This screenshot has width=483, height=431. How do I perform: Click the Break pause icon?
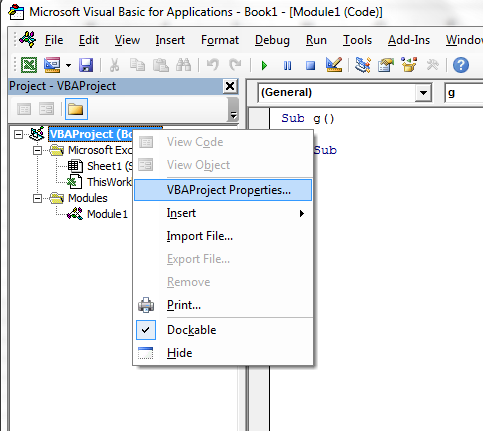coord(287,65)
